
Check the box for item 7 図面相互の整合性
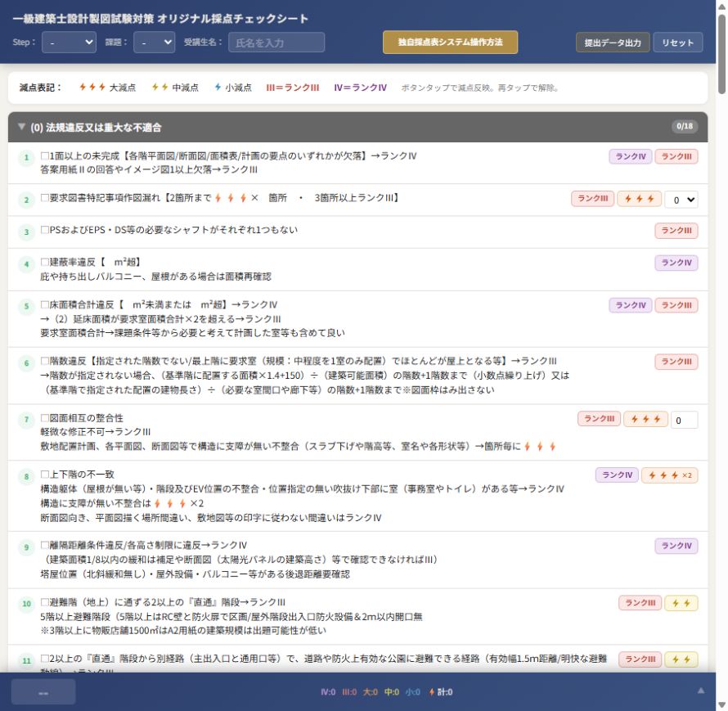pyautogui.click(x=44, y=417)
